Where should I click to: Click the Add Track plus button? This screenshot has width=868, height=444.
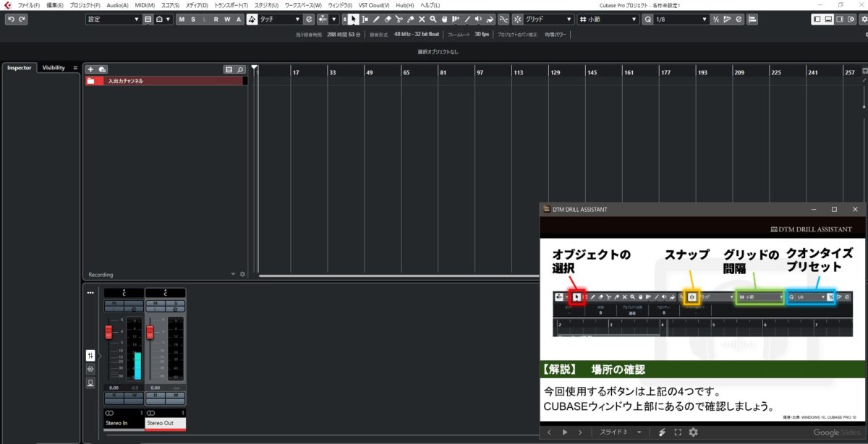[91, 69]
